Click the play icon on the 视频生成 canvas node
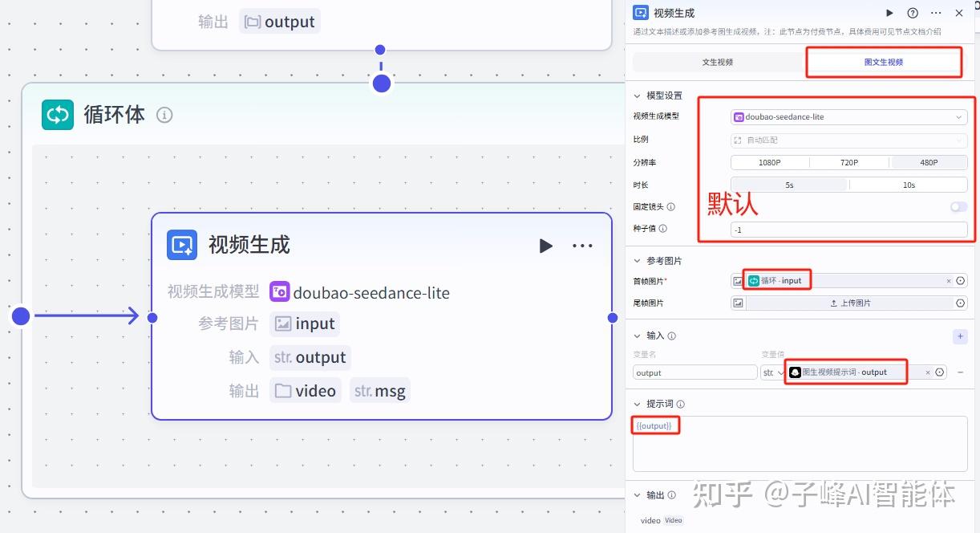Screen dimensions: 980x533 (x=545, y=246)
